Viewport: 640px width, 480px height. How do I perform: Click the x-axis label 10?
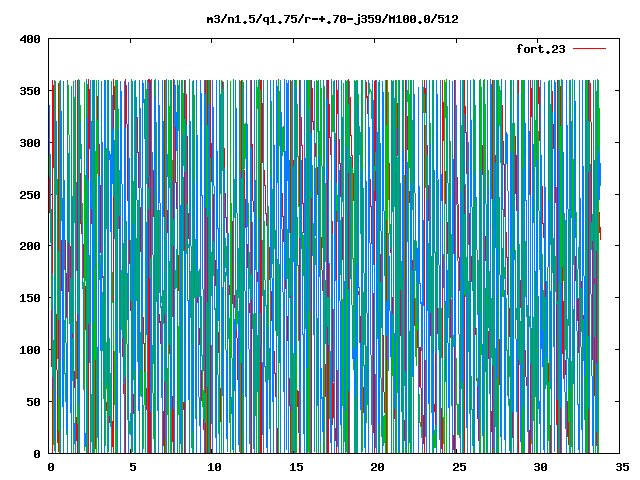(x=214, y=467)
